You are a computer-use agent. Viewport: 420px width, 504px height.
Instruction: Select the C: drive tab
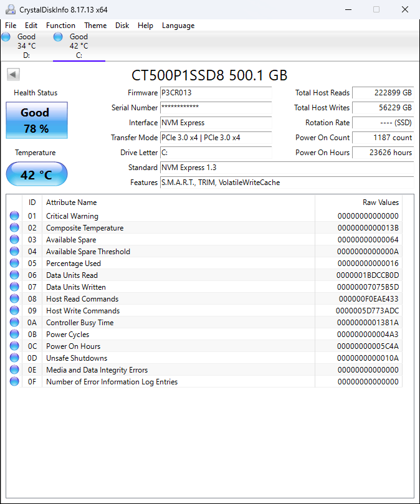(79, 46)
